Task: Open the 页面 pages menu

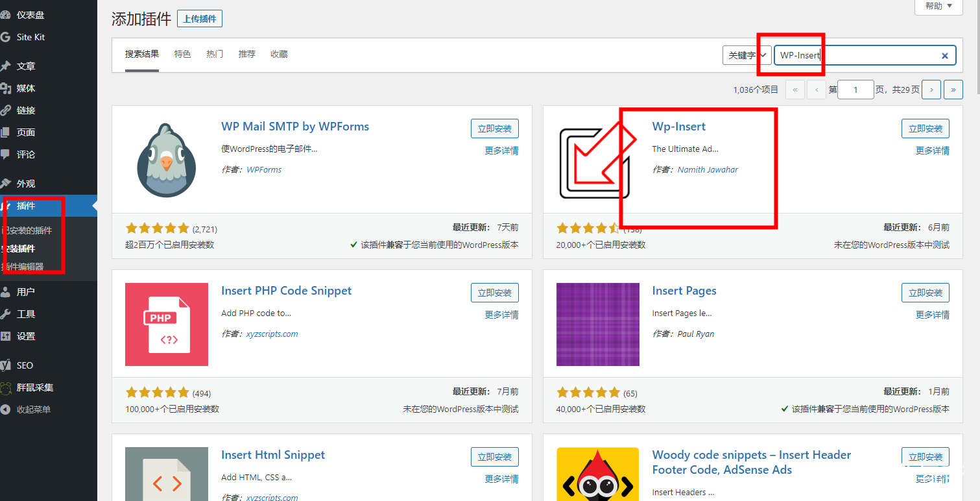Action: pos(48,132)
